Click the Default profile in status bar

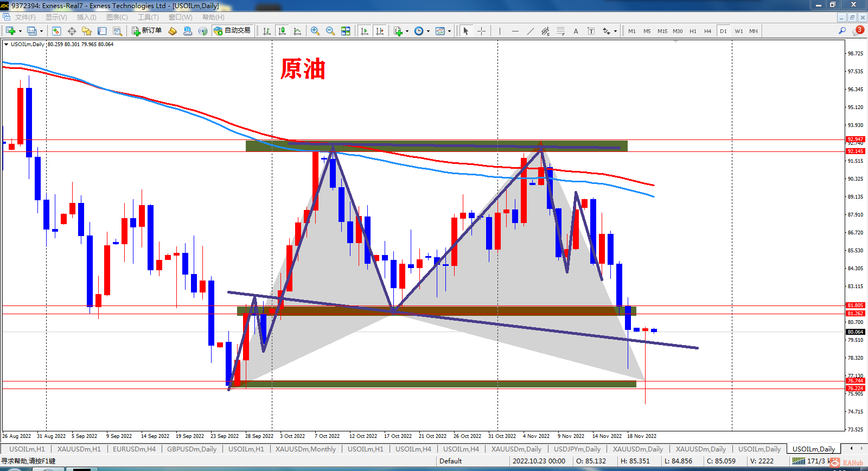pyautogui.click(x=451, y=461)
